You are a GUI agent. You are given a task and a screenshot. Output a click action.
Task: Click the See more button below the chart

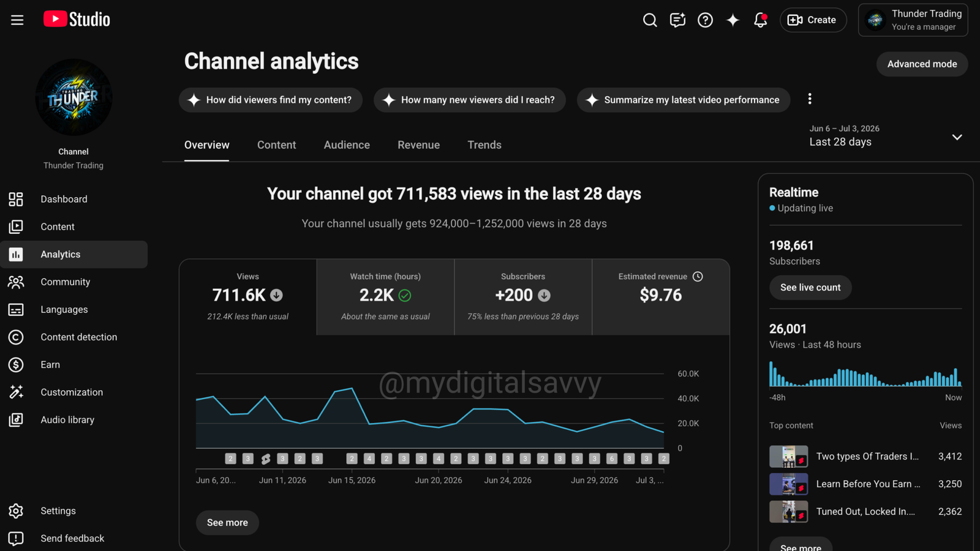227,522
